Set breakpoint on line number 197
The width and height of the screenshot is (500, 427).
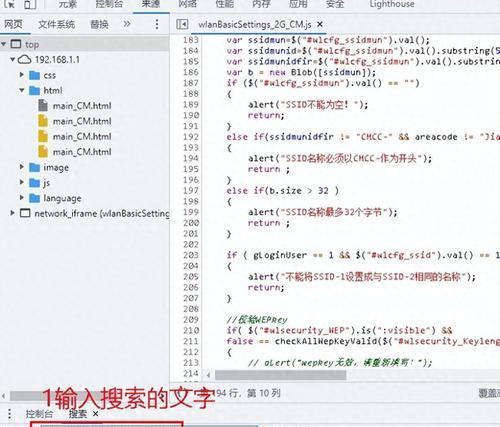click(191, 190)
